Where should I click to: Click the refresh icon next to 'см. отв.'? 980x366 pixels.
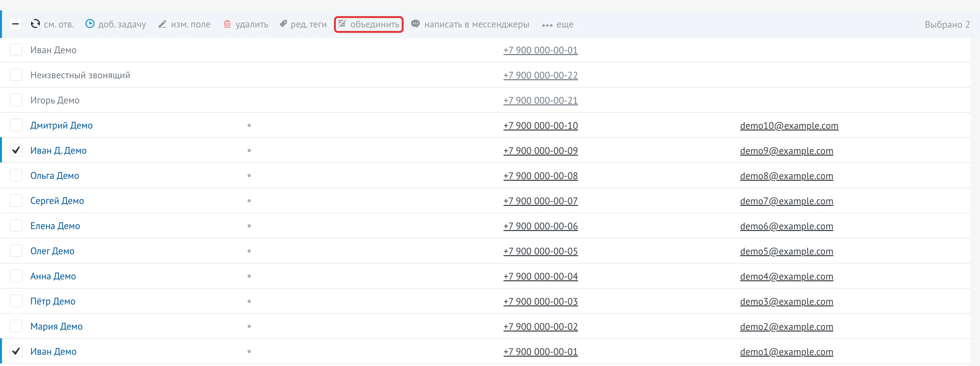pos(35,24)
